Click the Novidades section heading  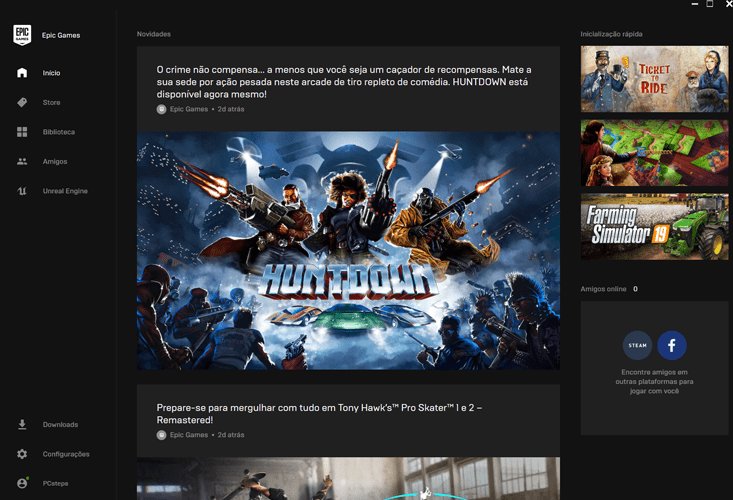[154, 34]
